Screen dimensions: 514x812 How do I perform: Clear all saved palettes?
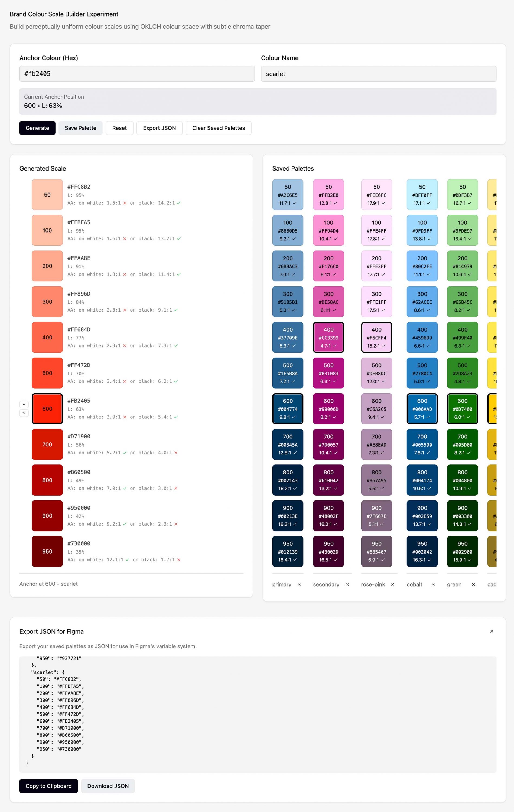[x=218, y=128]
